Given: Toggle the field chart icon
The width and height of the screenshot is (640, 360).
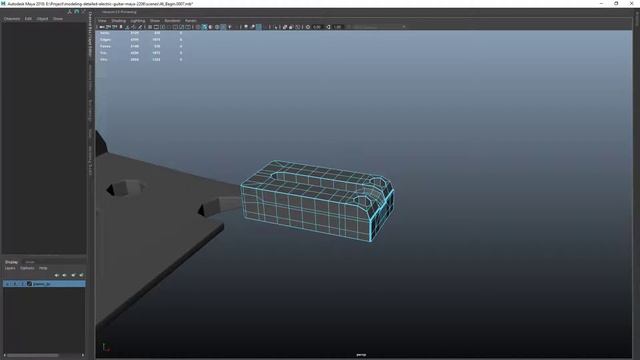Looking at the screenshot, I should (x=175, y=27).
